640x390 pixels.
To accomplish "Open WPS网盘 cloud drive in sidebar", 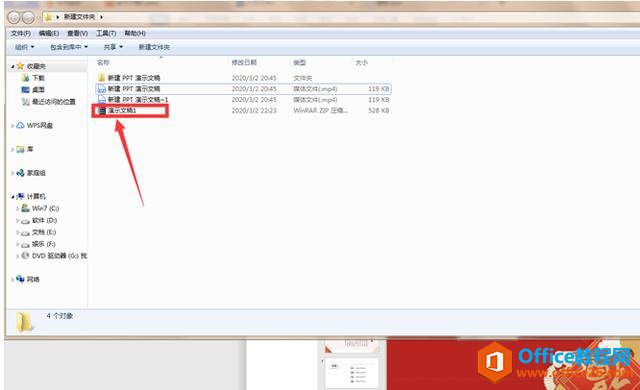I will click(35, 125).
